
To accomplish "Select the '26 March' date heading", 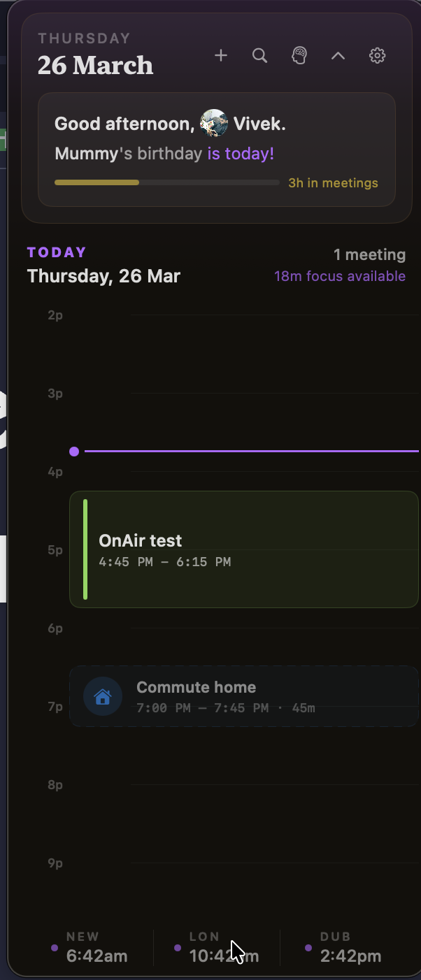I will point(95,65).
